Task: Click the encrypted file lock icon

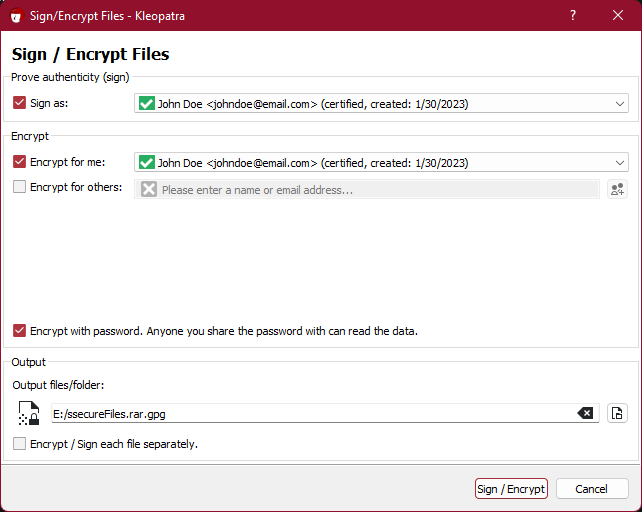Action: click(x=29, y=413)
